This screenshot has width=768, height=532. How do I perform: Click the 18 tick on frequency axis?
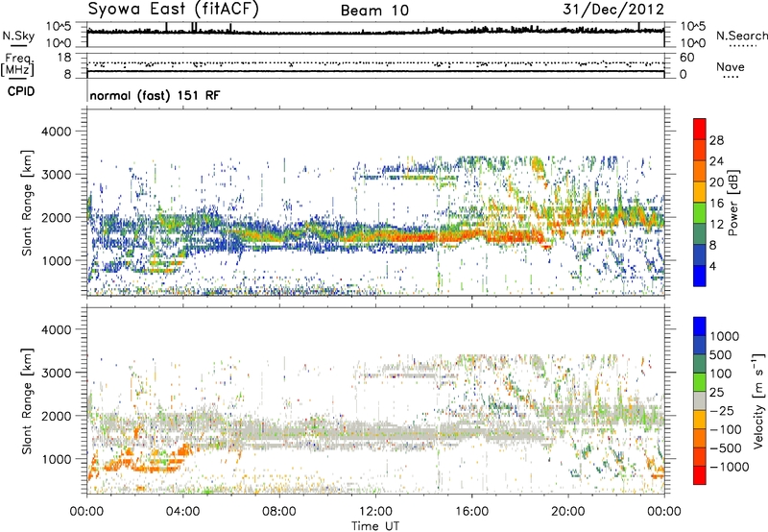pos(64,58)
